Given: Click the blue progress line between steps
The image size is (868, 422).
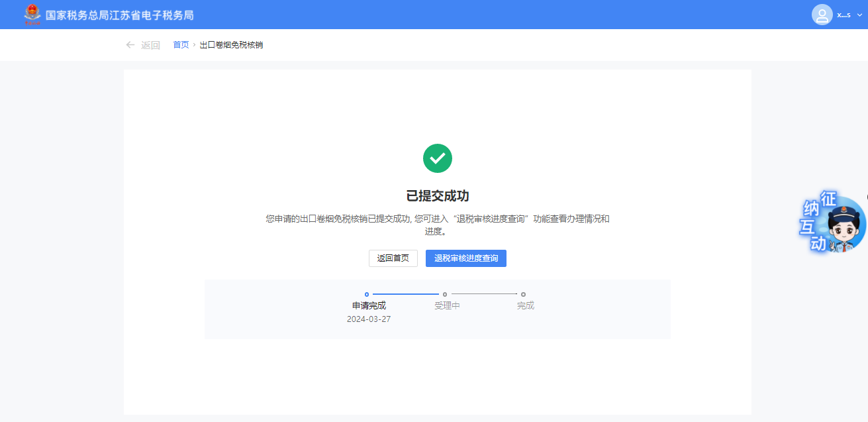Looking at the screenshot, I should point(405,294).
